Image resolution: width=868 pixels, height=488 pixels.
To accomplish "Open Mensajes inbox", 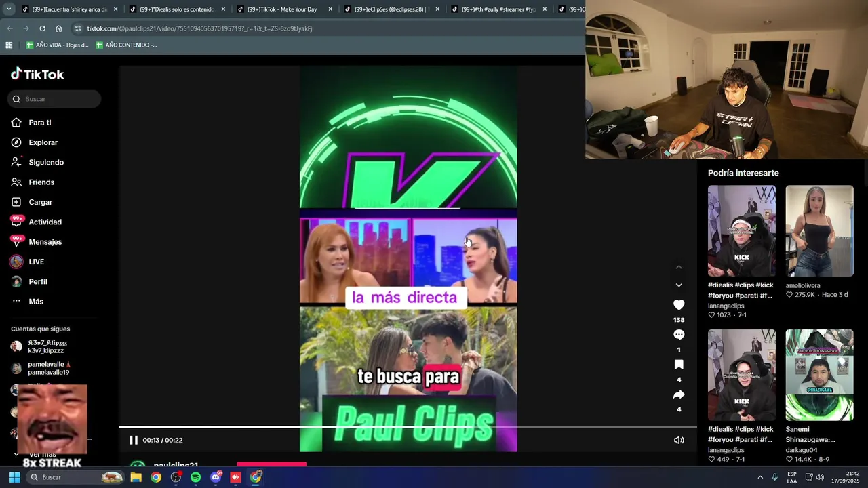I will pyautogui.click(x=45, y=242).
